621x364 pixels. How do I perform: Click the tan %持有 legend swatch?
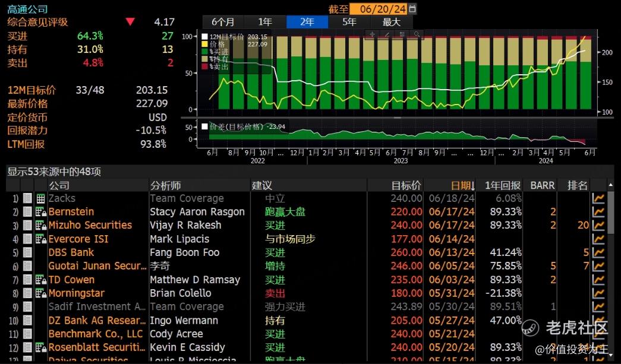coord(205,59)
